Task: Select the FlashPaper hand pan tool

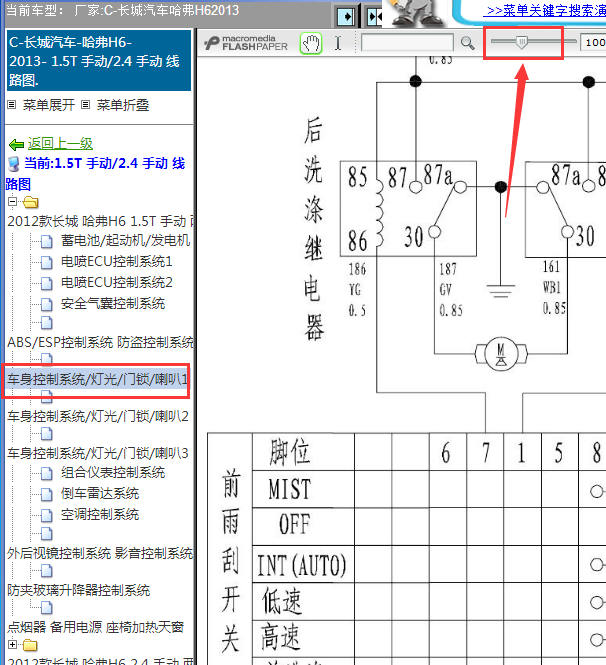Action: pos(311,43)
